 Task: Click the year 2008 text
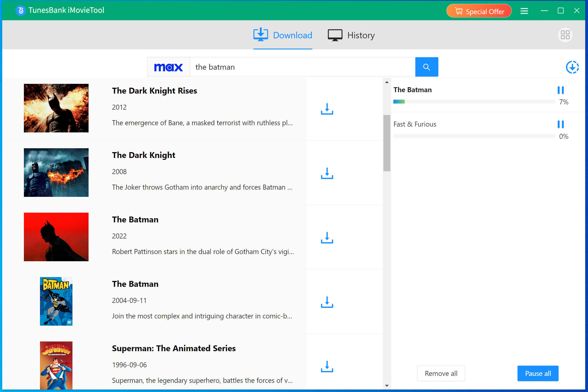point(119,172)
